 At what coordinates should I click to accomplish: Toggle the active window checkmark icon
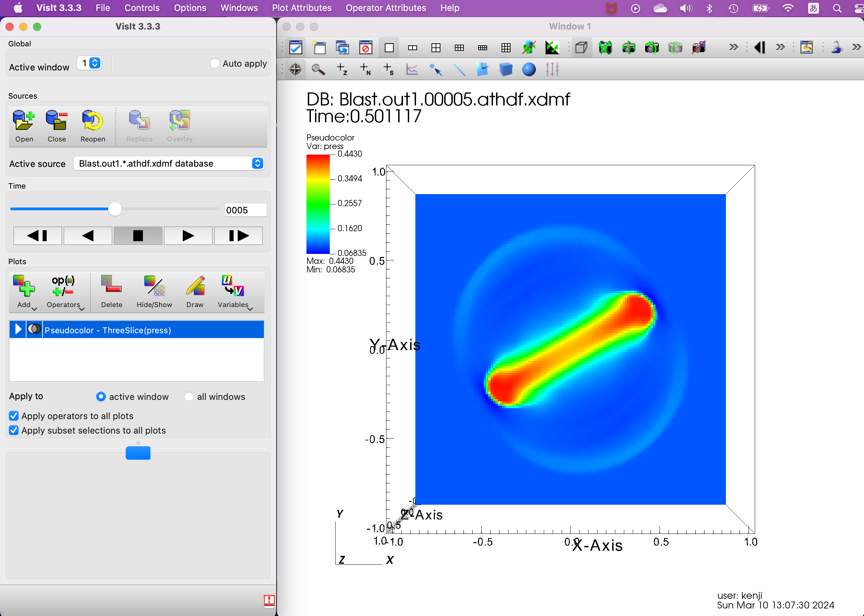pos(295,48)
